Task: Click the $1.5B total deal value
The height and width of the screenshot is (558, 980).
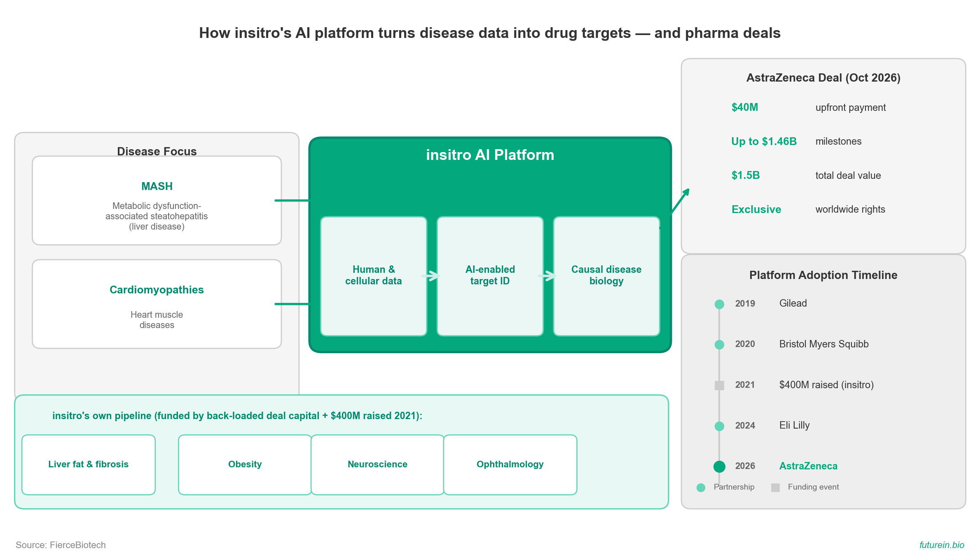Action: click(x=746, y=175)
